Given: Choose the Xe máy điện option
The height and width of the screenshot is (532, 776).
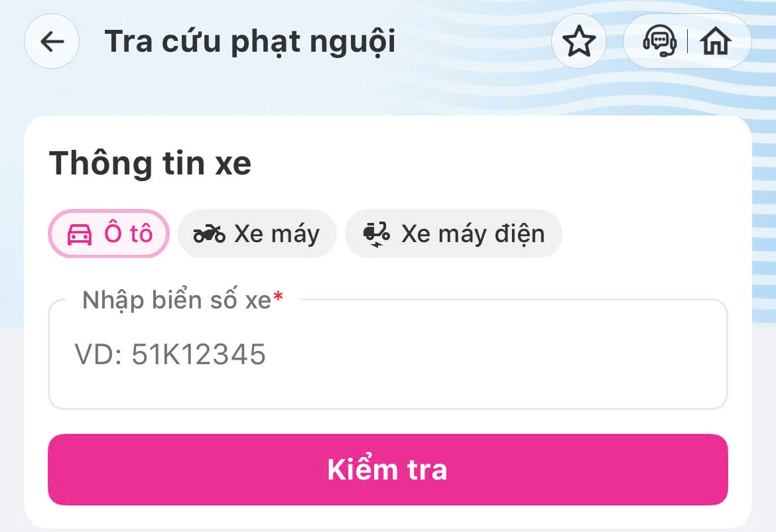Looking at the screenshot, I should click(x=454, y=233).
